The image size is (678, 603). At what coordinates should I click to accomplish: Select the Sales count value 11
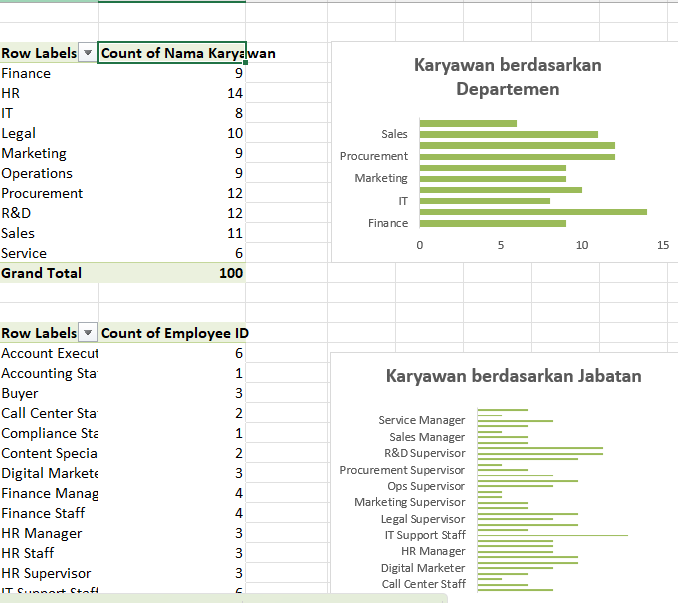point(235,233)
